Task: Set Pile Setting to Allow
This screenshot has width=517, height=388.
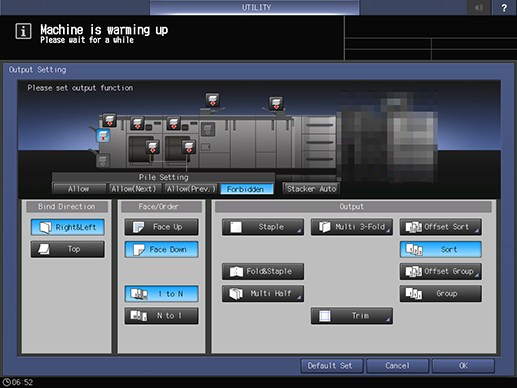Action: 79,189
